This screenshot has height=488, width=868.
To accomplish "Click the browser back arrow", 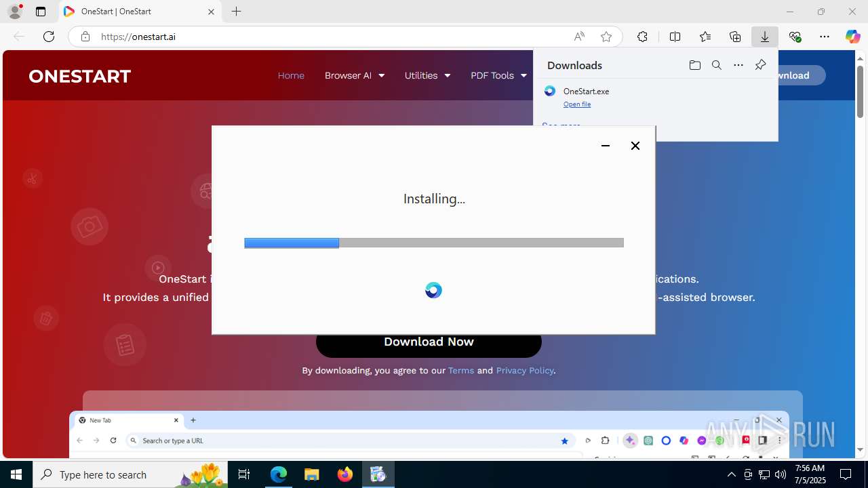I will [x=19, y=37].
